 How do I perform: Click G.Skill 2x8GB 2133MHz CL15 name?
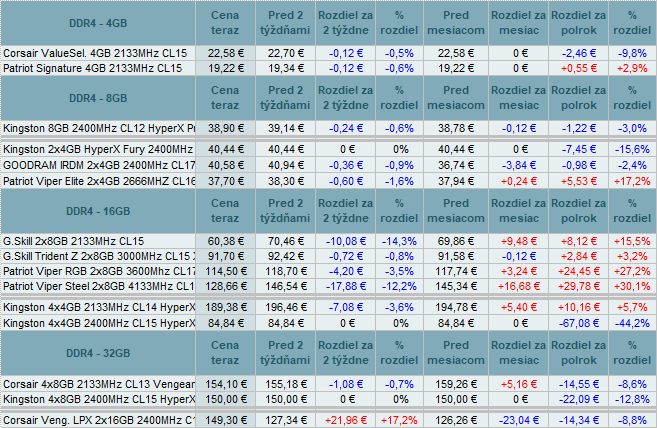point(74,241)
